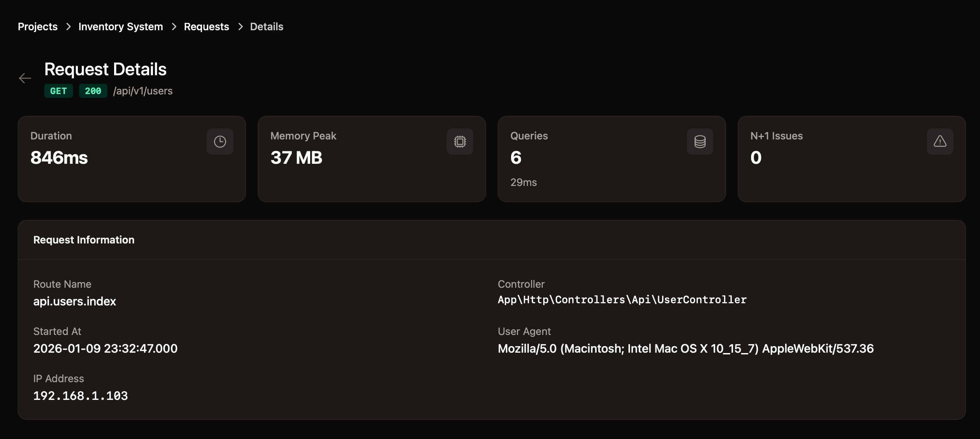Click the database icon in Queries card

(x=700, y=142)
